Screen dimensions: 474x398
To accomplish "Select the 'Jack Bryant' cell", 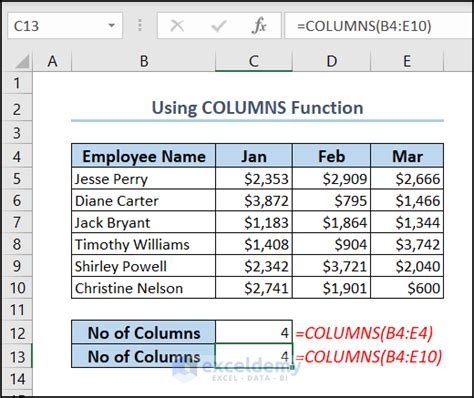I will (x=144, y=222).
